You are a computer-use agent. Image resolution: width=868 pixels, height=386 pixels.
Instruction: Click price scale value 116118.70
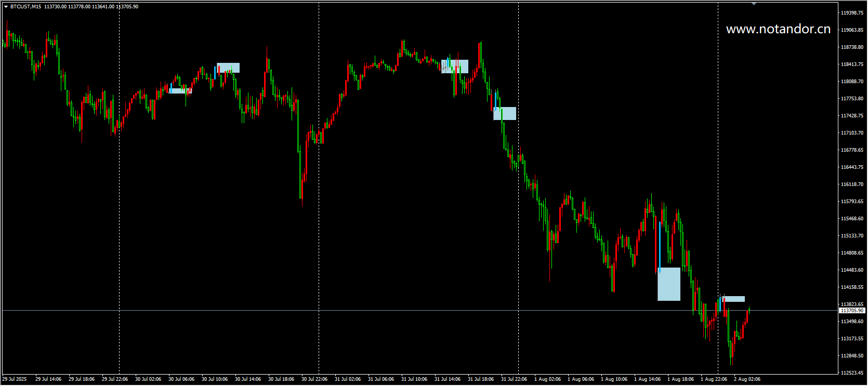pos(852,184)
